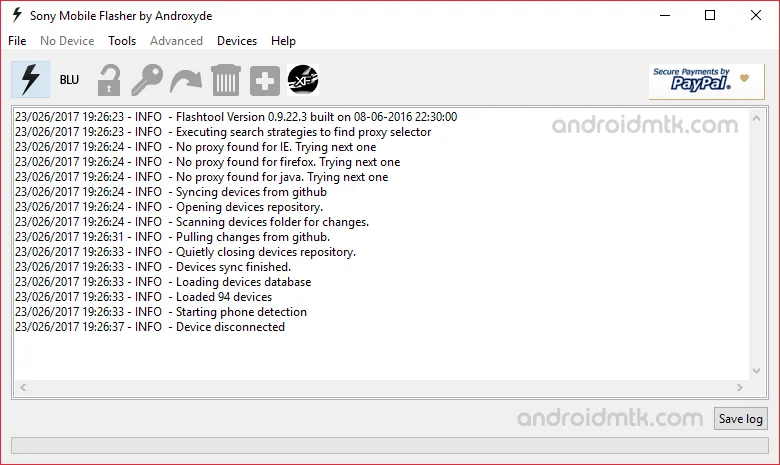Click the progress bar at window bottom
The height and width of the screenshot is (465, 780).
click(x=389, y=445)
